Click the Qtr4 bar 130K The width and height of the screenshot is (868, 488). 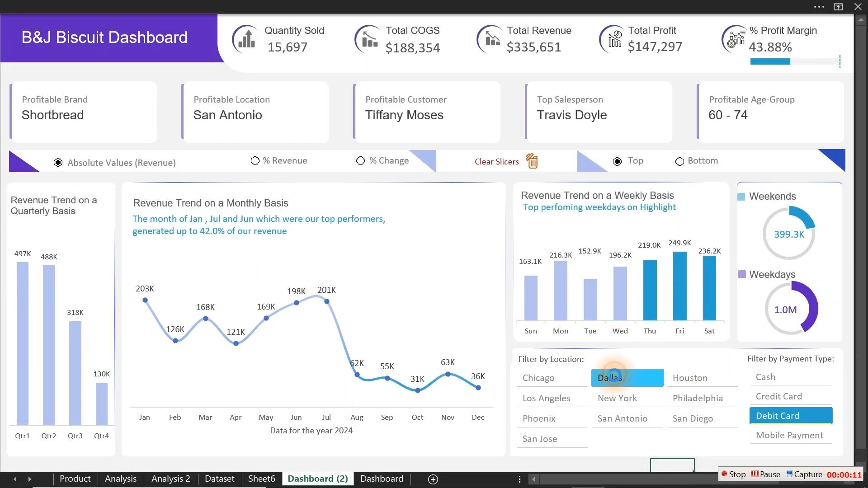(x=102, y=404)
